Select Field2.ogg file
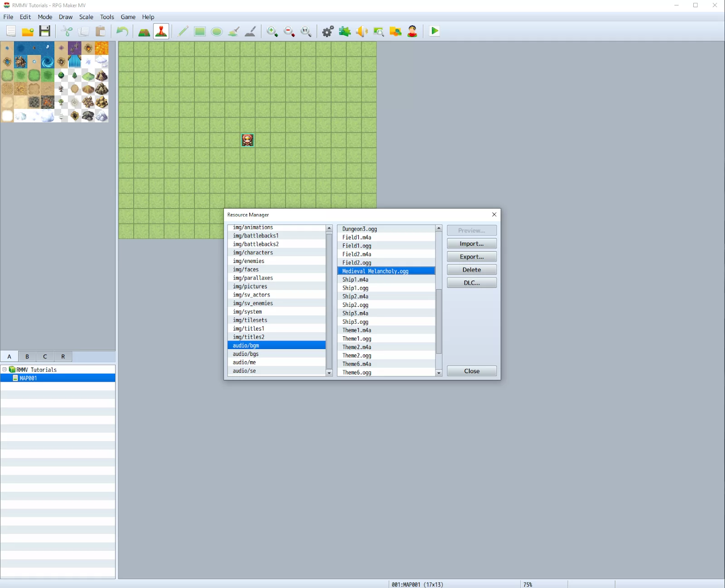Viewport: 725px width, 588px height. [x=386, y=262]
